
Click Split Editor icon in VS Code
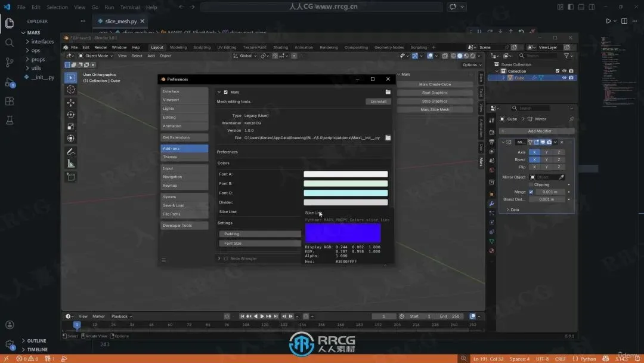[624, 21]
